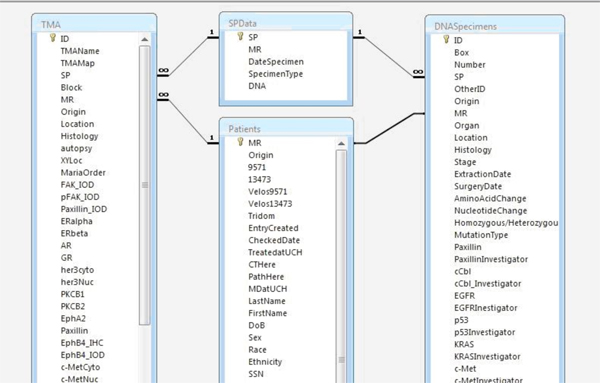Select the DoB field in Patients
This screenshot has height=383, width=600.
click(x=256, y=326)
